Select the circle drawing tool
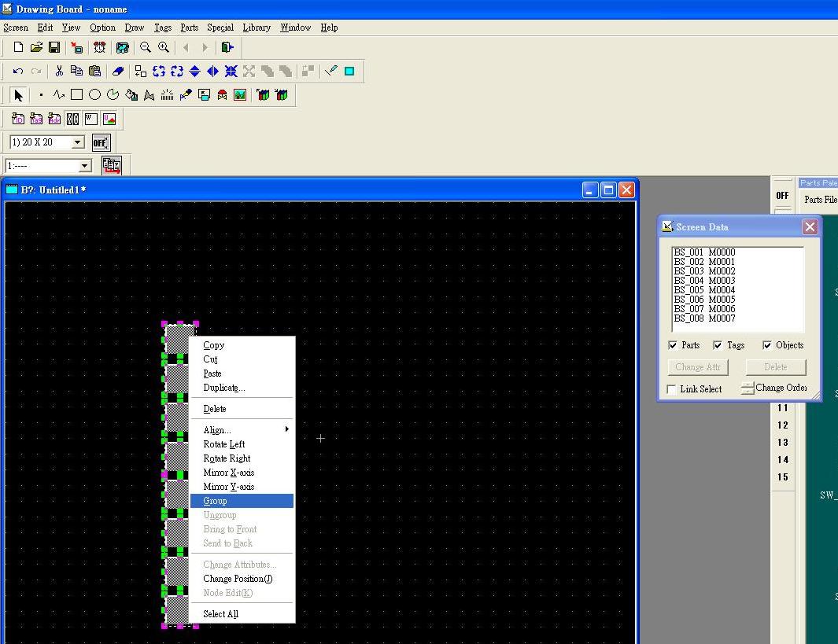838x644 pixels. (94, 95)
